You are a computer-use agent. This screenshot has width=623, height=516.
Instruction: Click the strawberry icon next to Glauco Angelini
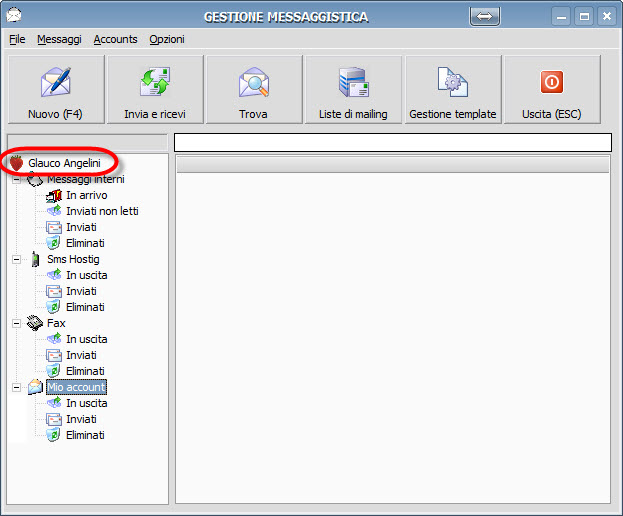click(x=17, y=163)
